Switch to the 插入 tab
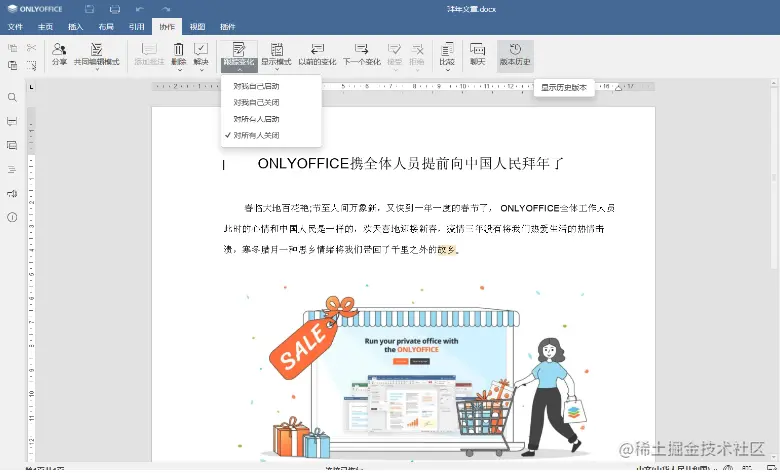780x473 pixels. coord(76,26)
